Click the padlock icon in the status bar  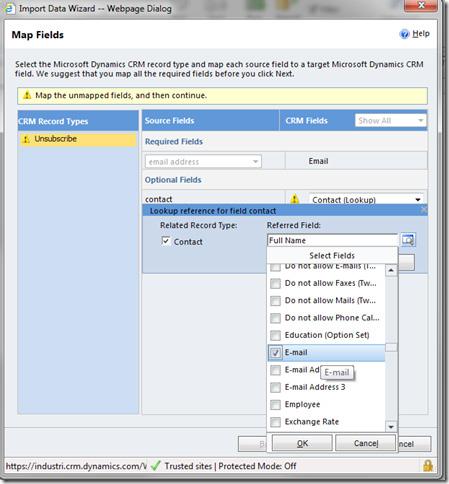click(x=428, y=466)
